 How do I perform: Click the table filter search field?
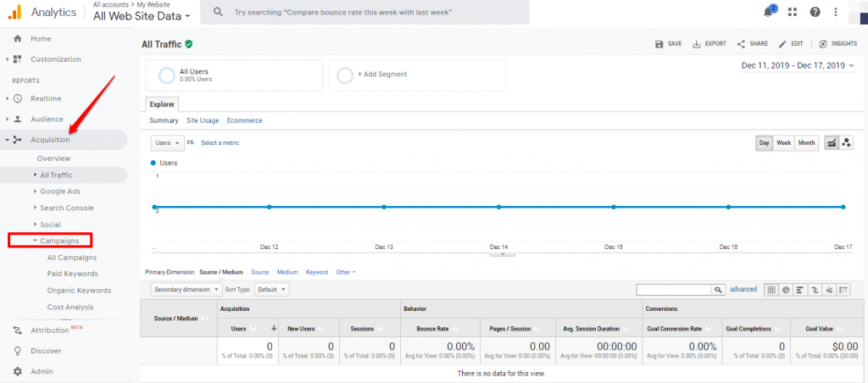click(672, 290)
